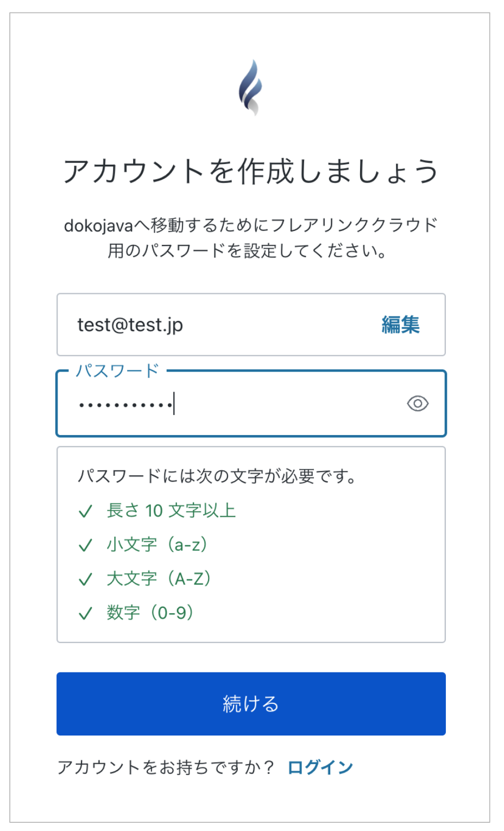
Task: Click the email address container box
Action: [251, 324]
